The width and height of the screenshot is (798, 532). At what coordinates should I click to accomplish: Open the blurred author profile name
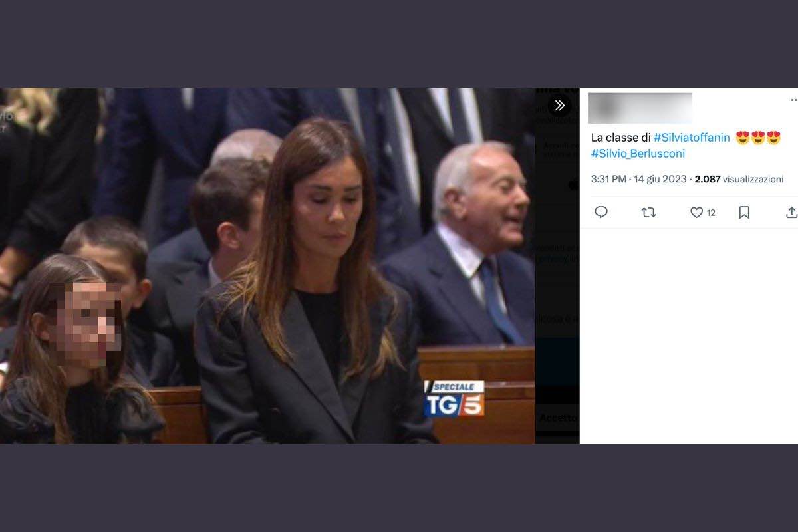click(640, 108)
